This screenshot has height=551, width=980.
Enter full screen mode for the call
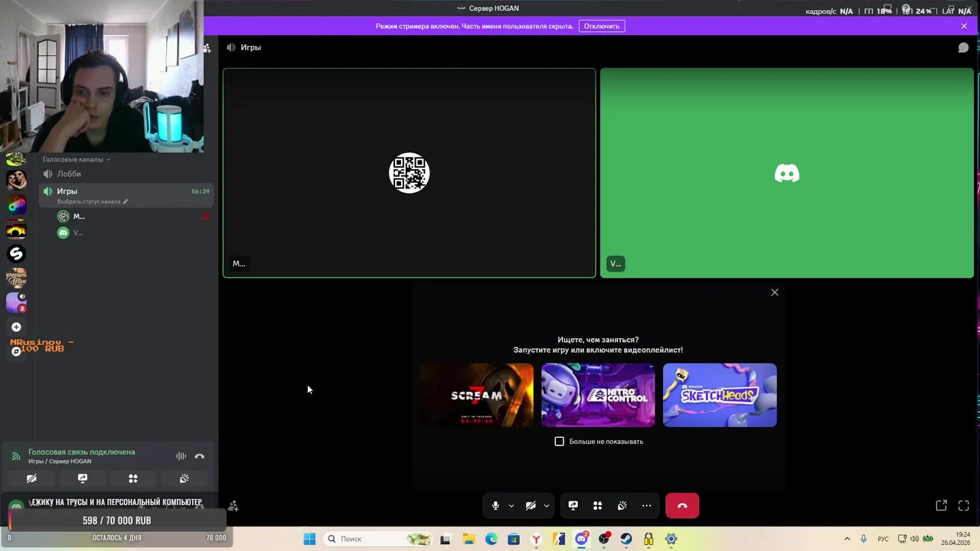click(x=964, y=506)
